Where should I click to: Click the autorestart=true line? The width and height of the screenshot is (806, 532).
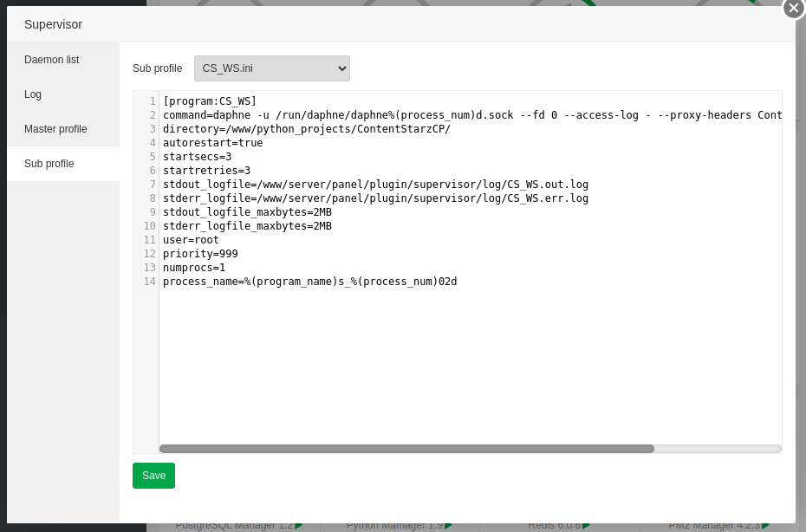(x=213, y=143)
